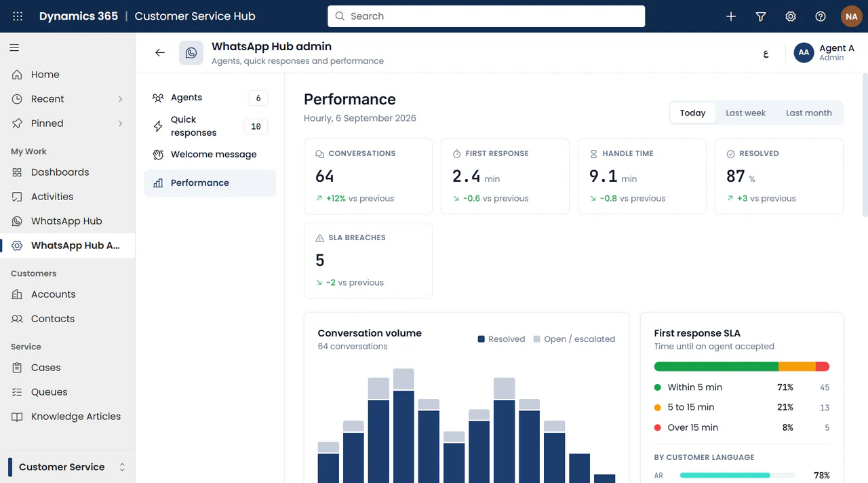Click the Agents people icon

pyautogui.click(x=158, y=98)
